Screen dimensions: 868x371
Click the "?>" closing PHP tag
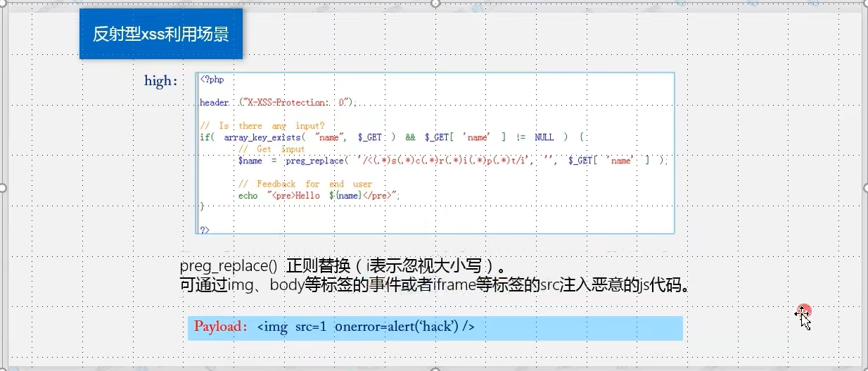coord(205,229)
